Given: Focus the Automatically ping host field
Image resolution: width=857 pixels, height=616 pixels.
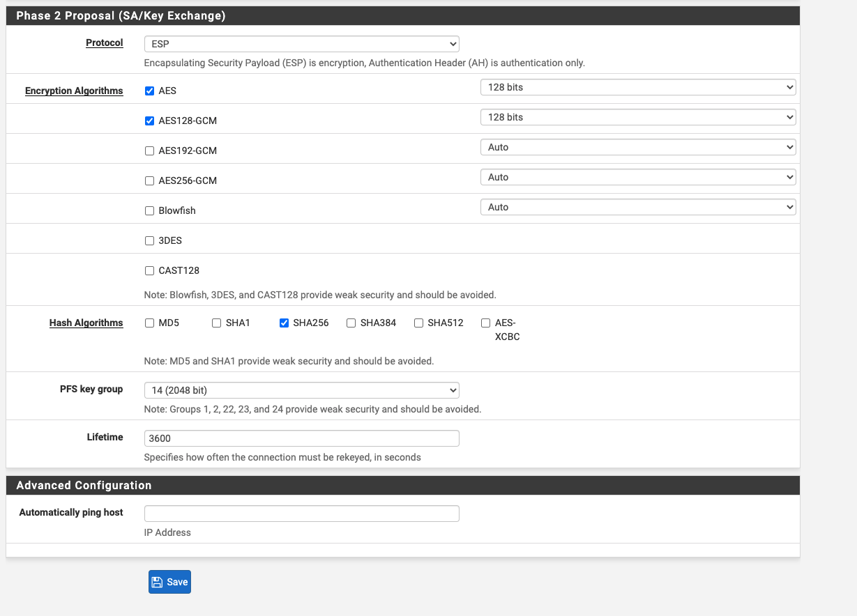Looking at the screenshot, I should pyautogui.click(x=301, y=514).
